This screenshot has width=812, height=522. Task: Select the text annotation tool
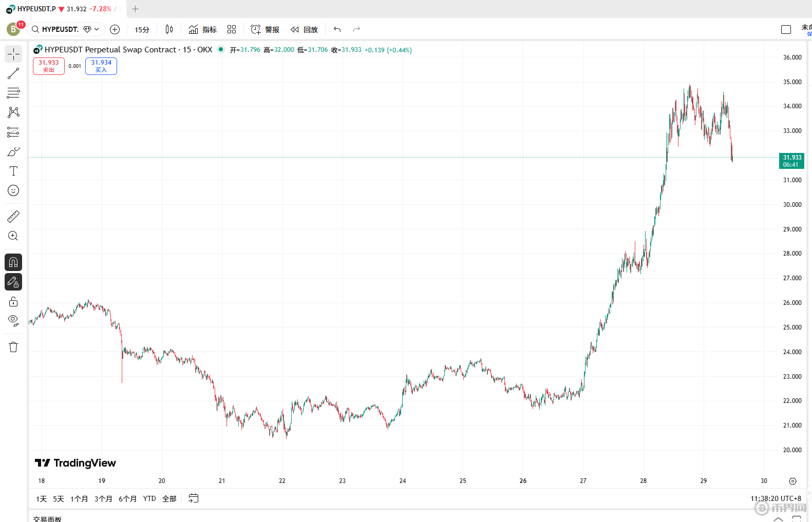(x=13, y=171)
